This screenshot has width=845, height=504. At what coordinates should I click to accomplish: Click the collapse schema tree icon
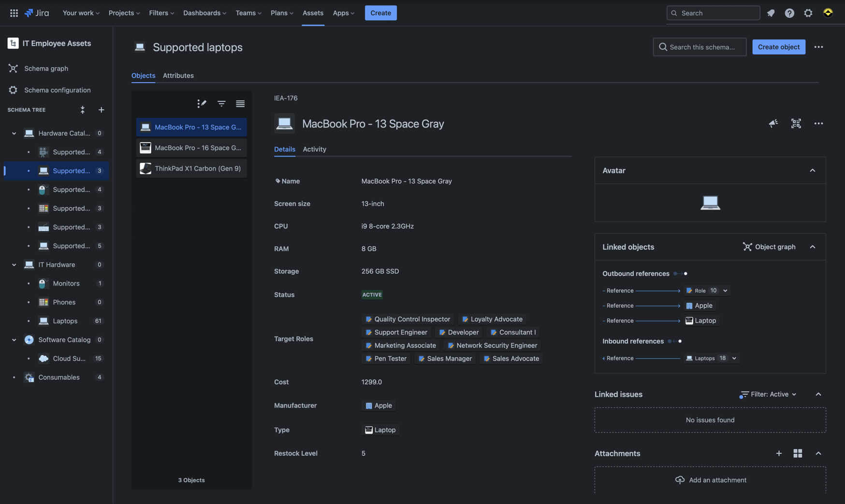(83, 110)
